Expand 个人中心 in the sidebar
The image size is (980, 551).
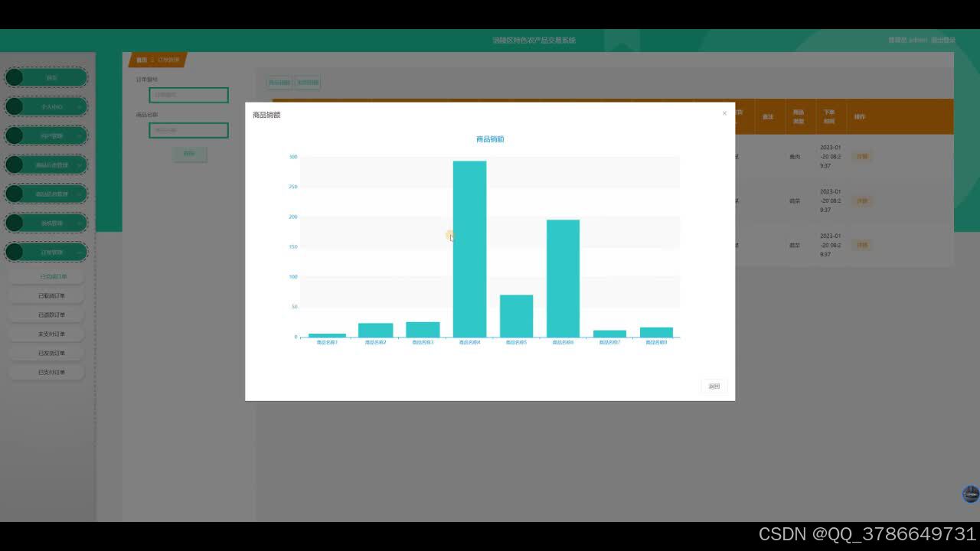(x=47, y=106)
